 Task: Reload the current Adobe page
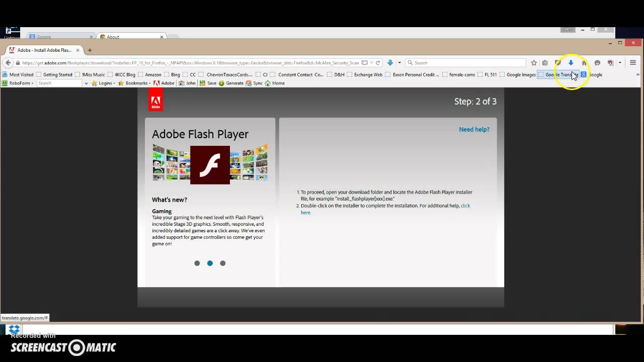pos(378,63)
